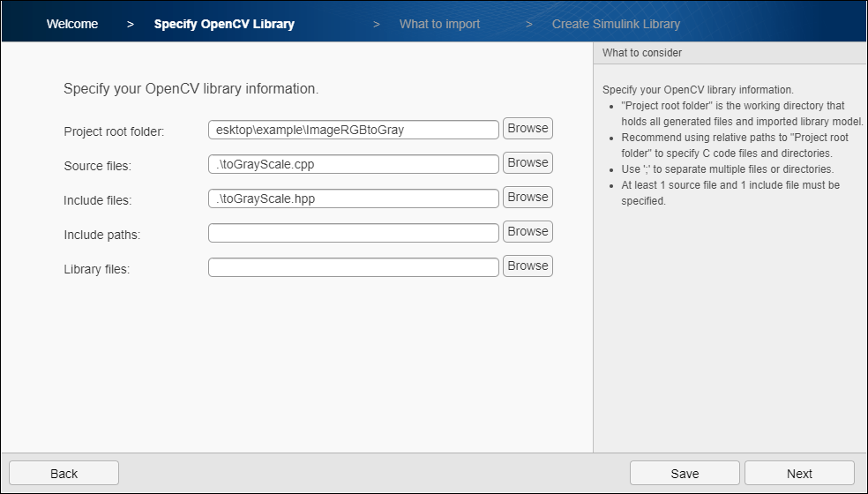Click Browse next to Source files
Viewport: 868px width, 494px height.
pyautogui.click(x=528, y=163)
